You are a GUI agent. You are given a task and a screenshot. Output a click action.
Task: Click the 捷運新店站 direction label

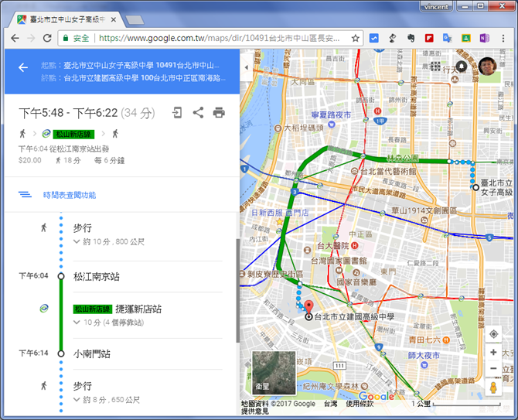pos(138,309)
